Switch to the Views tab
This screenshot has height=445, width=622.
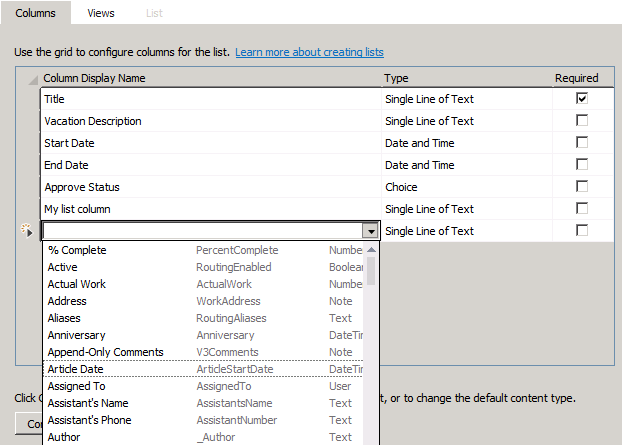click(101, 13)
